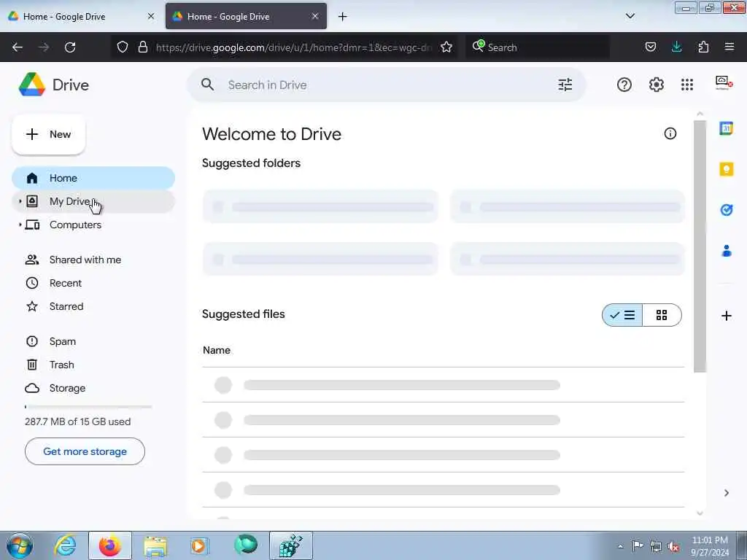Open the Support help icon
This screenshot has width=747, height=560.
(x=624, y=85)
